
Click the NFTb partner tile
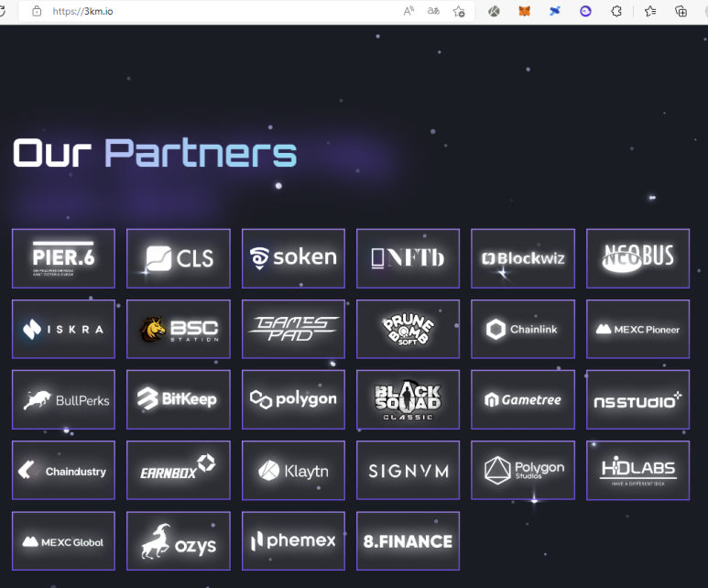coord(408,258)
